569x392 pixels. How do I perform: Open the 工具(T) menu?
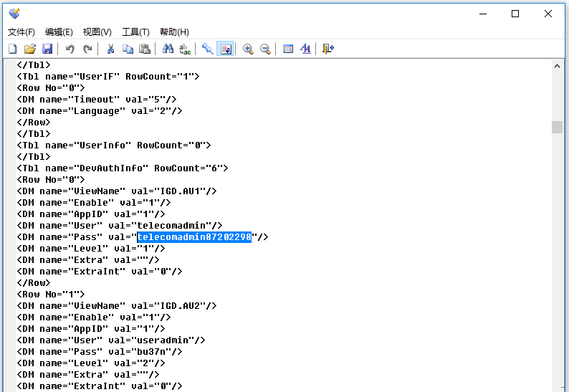tap(135, 32)
